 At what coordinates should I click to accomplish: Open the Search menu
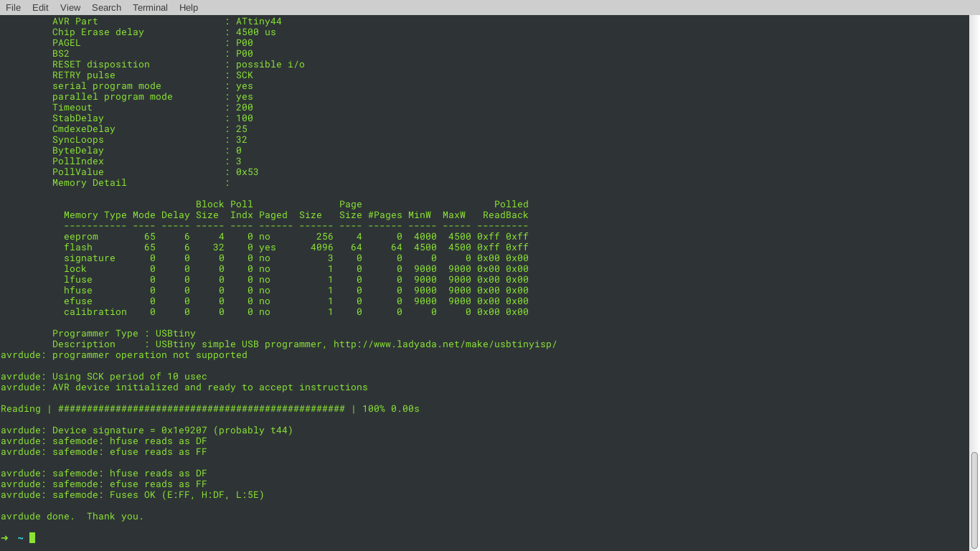click(x=106, y=8)
